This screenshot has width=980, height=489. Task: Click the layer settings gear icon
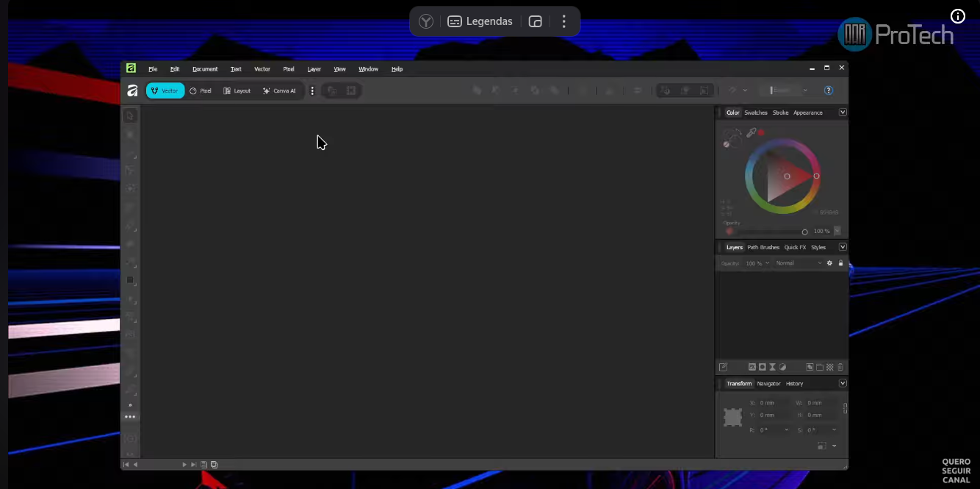click(829, 263)
